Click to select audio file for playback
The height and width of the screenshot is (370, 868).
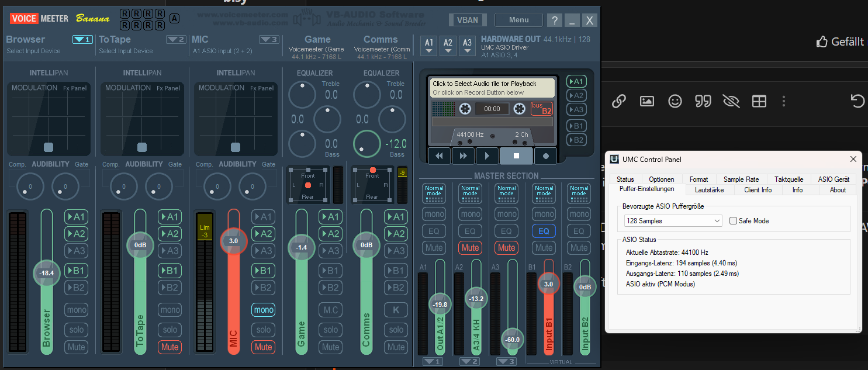coord(492,88)
